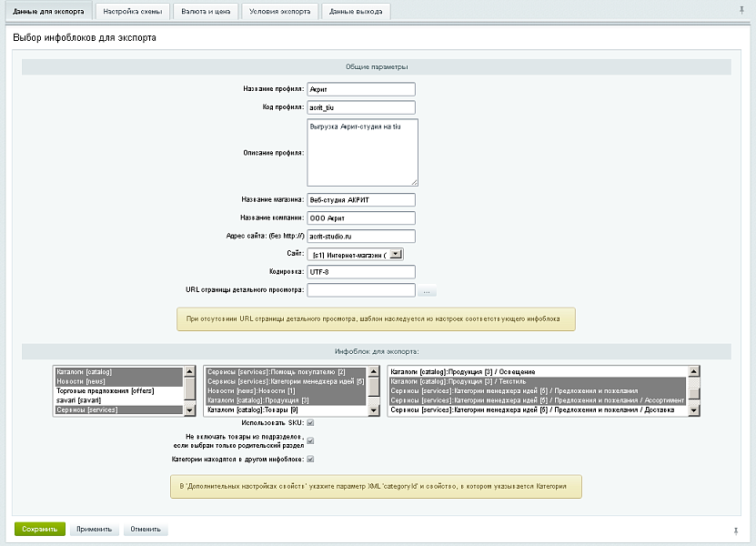Uncheck 'Не включать товары из подразделов' checkbox
Image resolution: width=756 pixels, height=546 pixels.
pyautogui.click(x=311, y=441)
